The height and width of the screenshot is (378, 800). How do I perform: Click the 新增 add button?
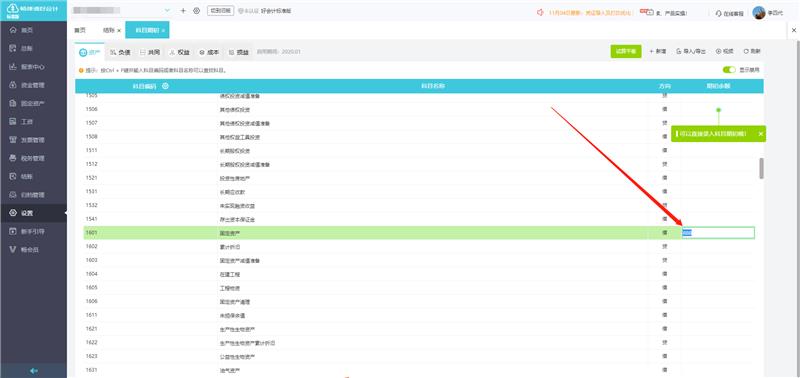(x=658, y=52)
